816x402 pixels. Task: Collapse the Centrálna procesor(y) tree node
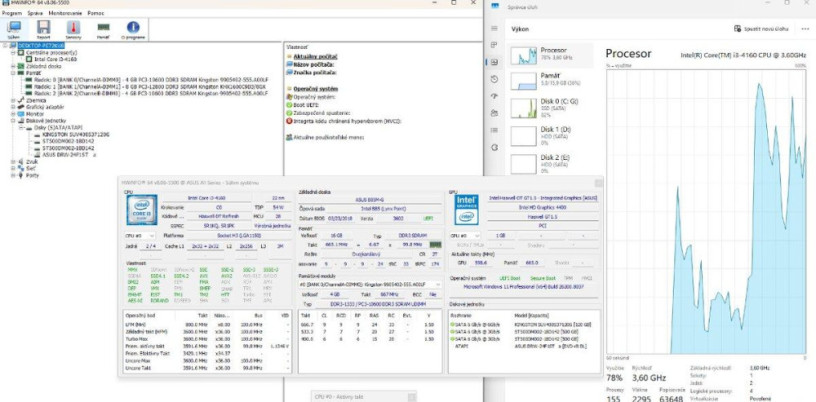(14, 53)
